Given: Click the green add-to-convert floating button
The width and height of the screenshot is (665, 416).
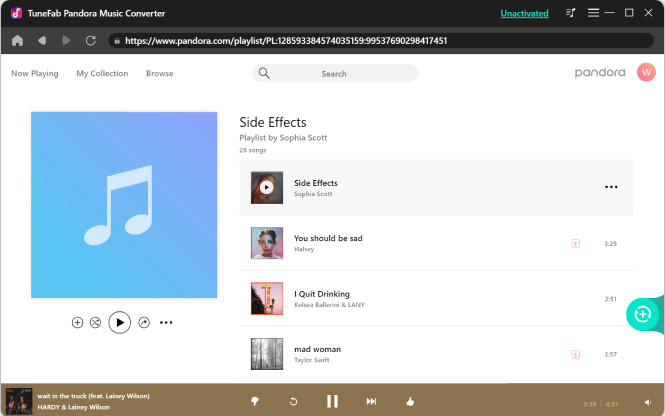Looking at the screenshot, I should 643,314.
